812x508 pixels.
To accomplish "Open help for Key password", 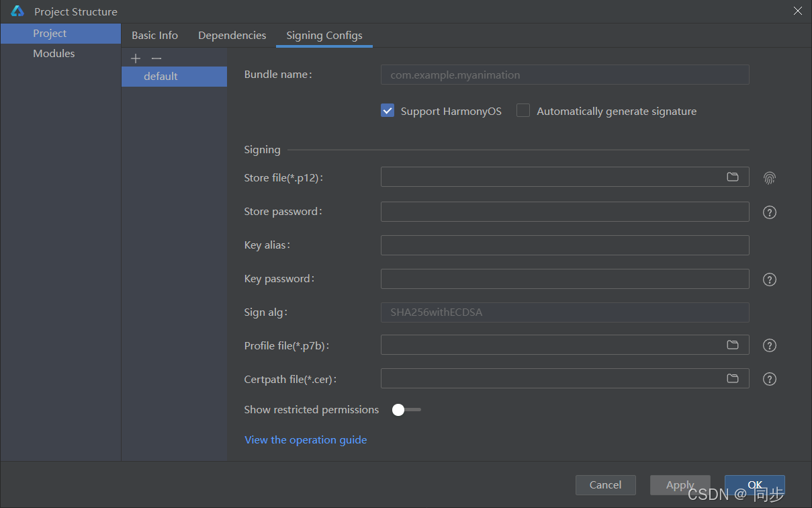I will point(770,280).
